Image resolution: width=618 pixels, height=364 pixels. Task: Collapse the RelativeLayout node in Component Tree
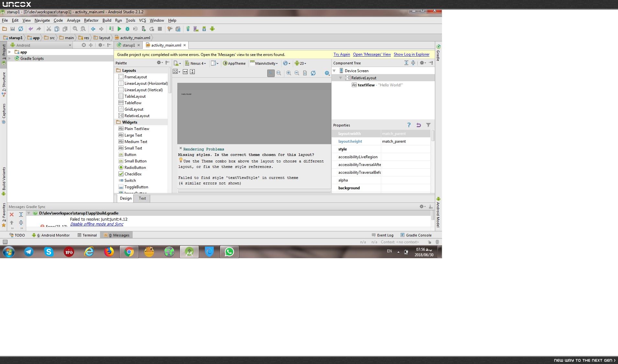(x=340, y=78)
